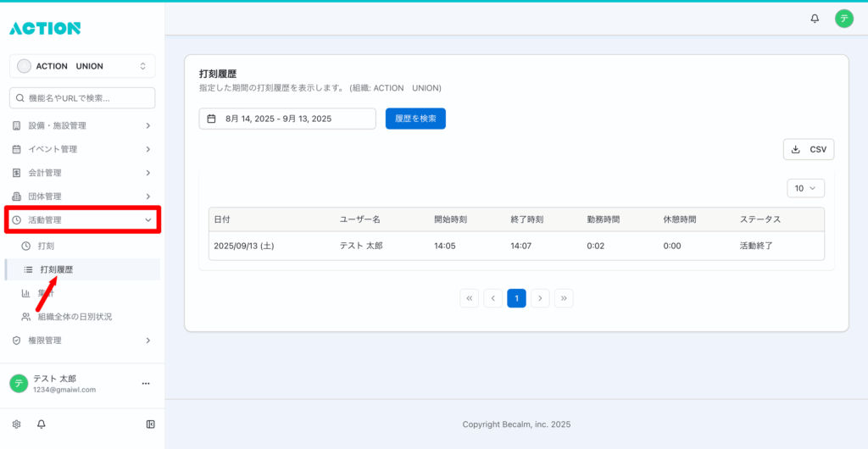Image resolution: width=868 pixels, height=449 pixels.
Task: Collapse sidebar using the panel toggle icon
Action: coord(150,424)
